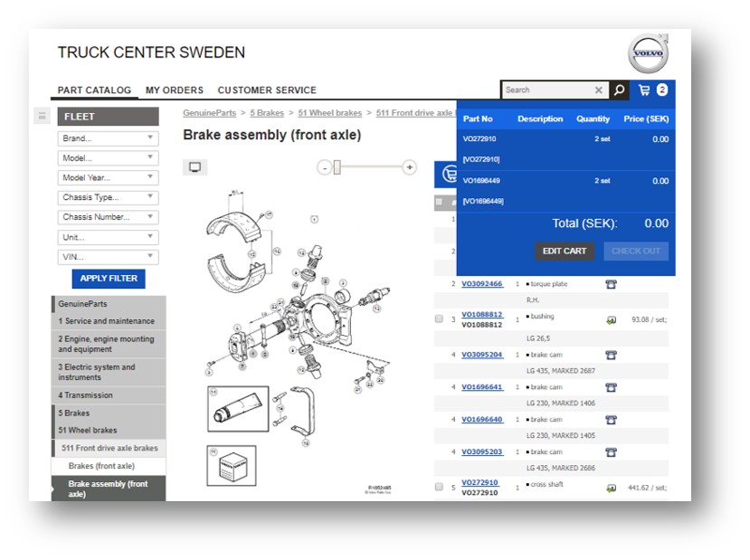The height and width of the screenshot is (560, 750).
Task: Tick the checkbox for bushing part VO1088812
Action: (x=441, y=318)
